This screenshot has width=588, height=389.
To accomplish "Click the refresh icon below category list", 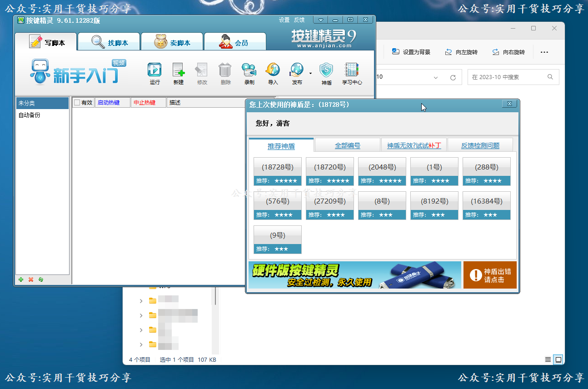I will click(40, 279).
